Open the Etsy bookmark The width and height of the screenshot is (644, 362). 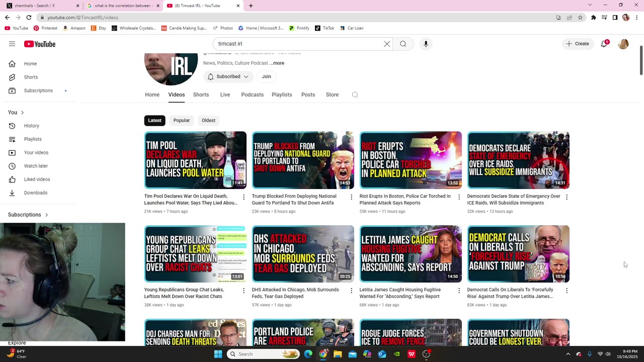(99, 28)
